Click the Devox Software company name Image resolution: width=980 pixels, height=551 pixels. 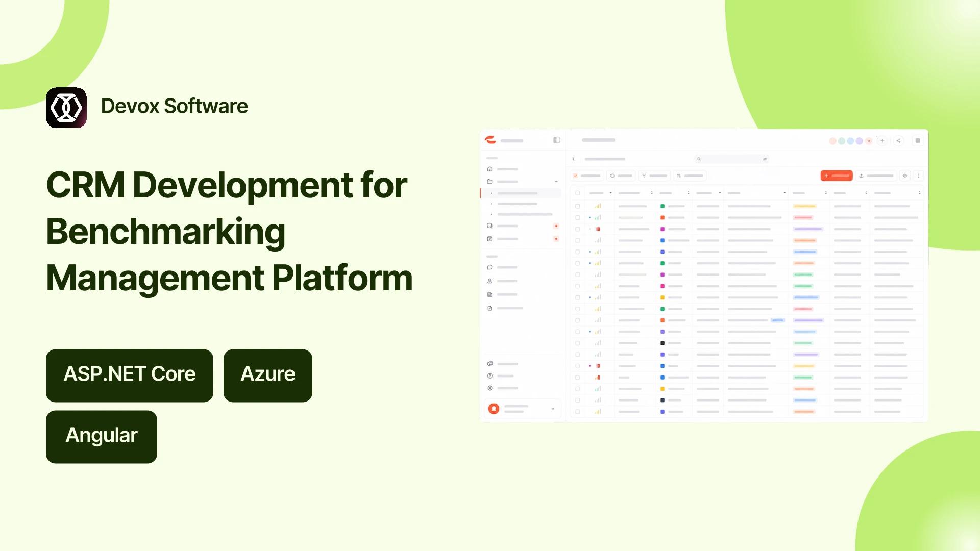click(175, 106)
